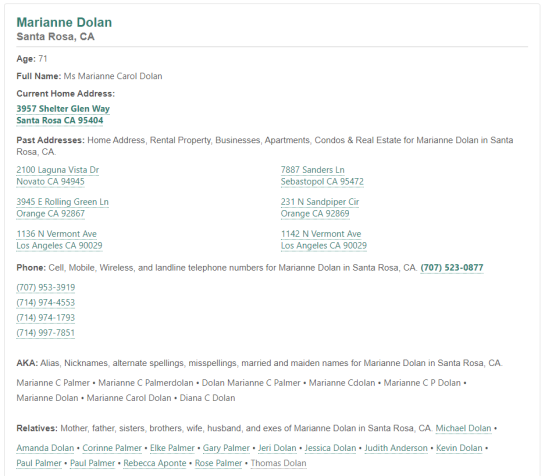Screen dimensions: 545x476
Task: Select phone number (707) 953-3919
Action: click(46, 288)
